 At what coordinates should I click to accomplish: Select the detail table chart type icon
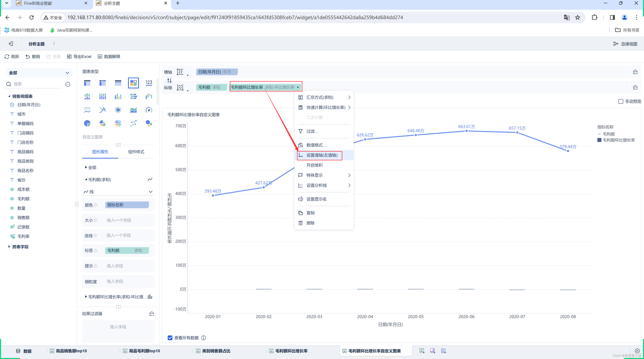click(118, 83)
